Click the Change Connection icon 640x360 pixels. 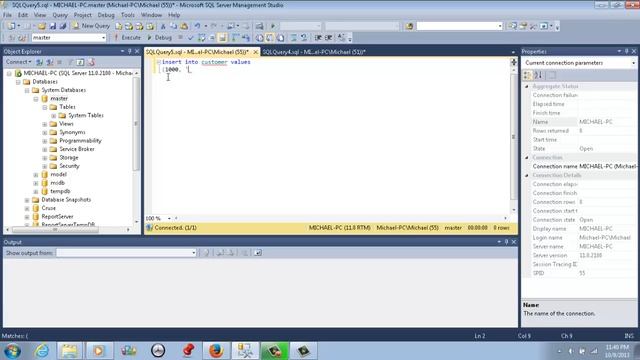tap(22, 38)
